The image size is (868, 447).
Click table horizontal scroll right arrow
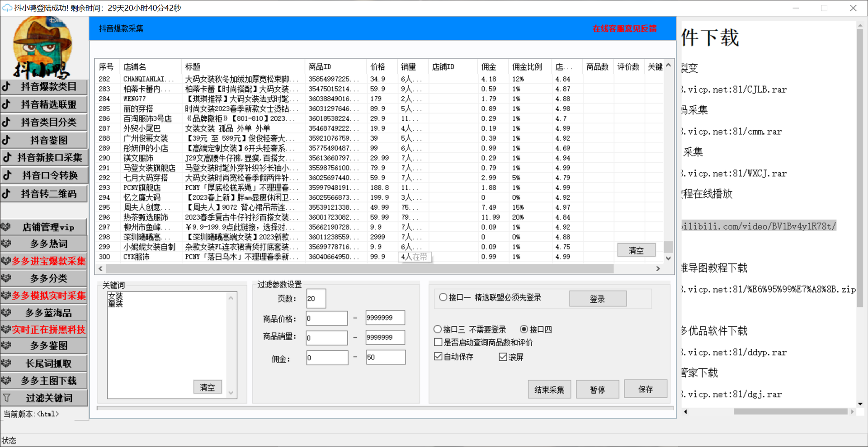point(658,268)
